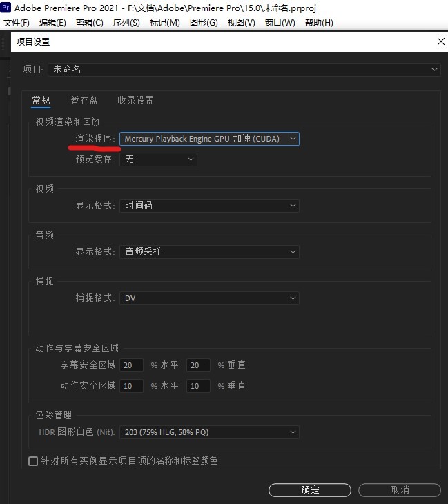Click the 视频渲染和回放 section heading

(68, 122)
